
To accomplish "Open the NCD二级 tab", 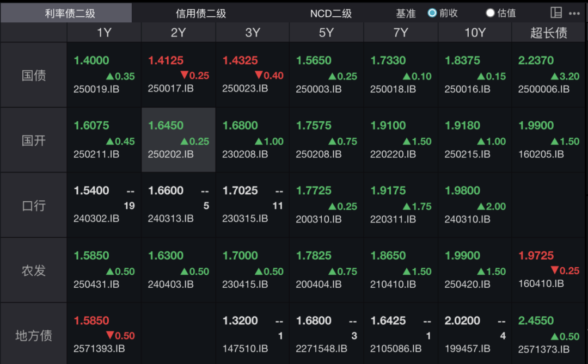I will pos(330,13).
